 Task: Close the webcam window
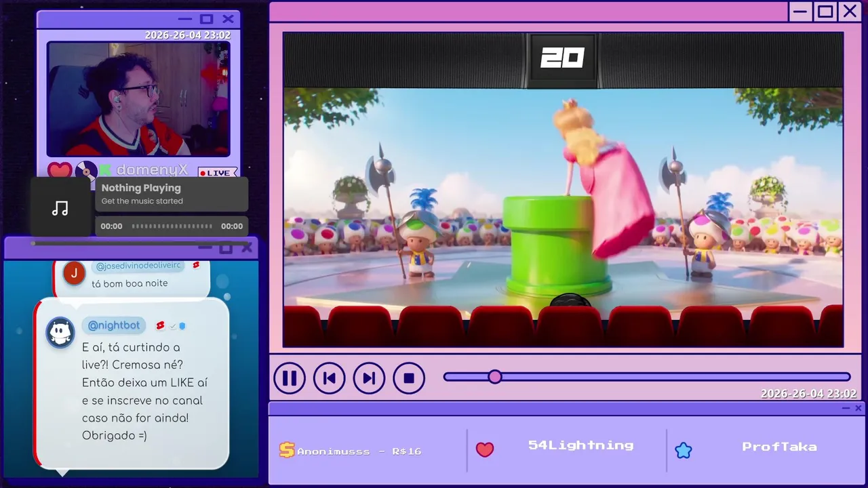pyautogui.click(x=228, y=19)
